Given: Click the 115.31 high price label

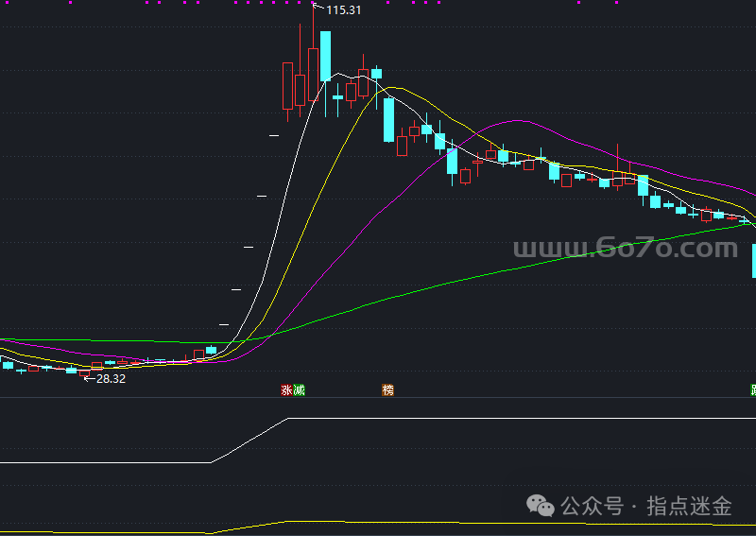Looking at the screenshot, I should click(x=344, y=10).
